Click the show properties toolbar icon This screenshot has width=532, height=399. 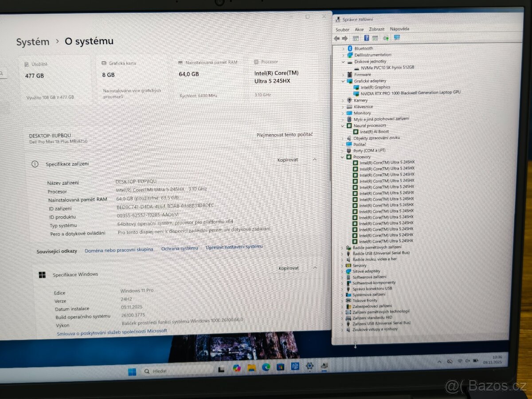pos(356,38)
